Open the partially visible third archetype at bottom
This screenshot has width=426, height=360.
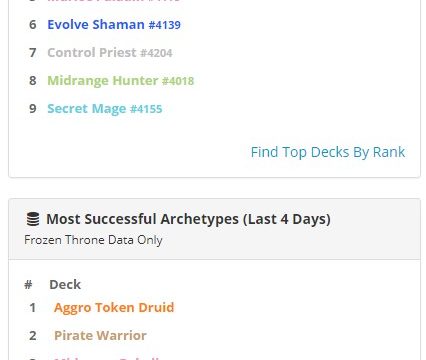(107, 358)
